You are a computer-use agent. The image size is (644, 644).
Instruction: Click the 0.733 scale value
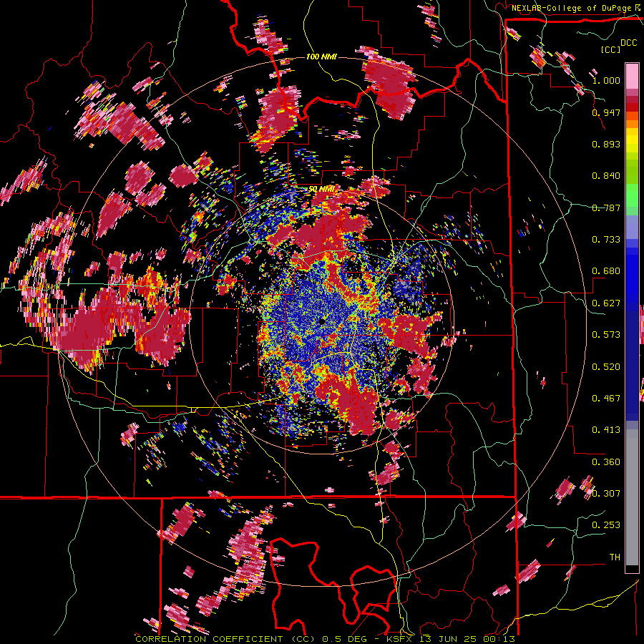point(606,240)
